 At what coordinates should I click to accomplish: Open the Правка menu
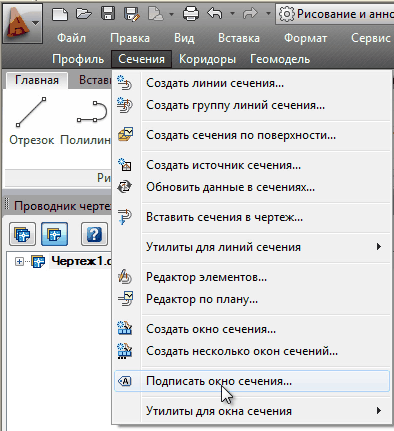pos(130,38)
